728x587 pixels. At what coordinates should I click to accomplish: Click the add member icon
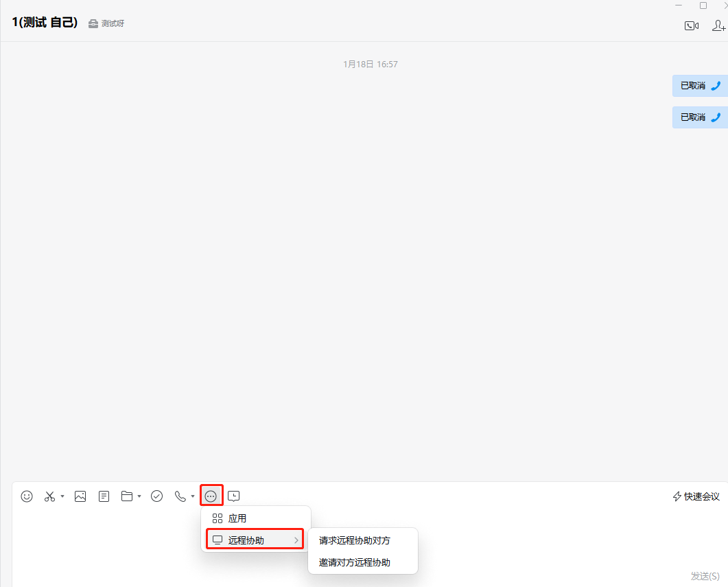tap(718, 26)
